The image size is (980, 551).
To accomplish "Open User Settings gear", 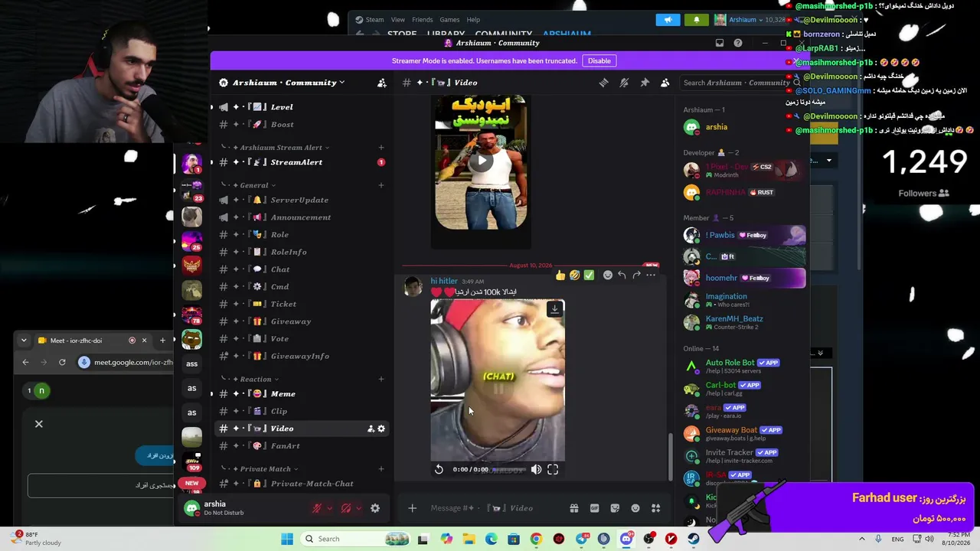I will coord(375,508).
